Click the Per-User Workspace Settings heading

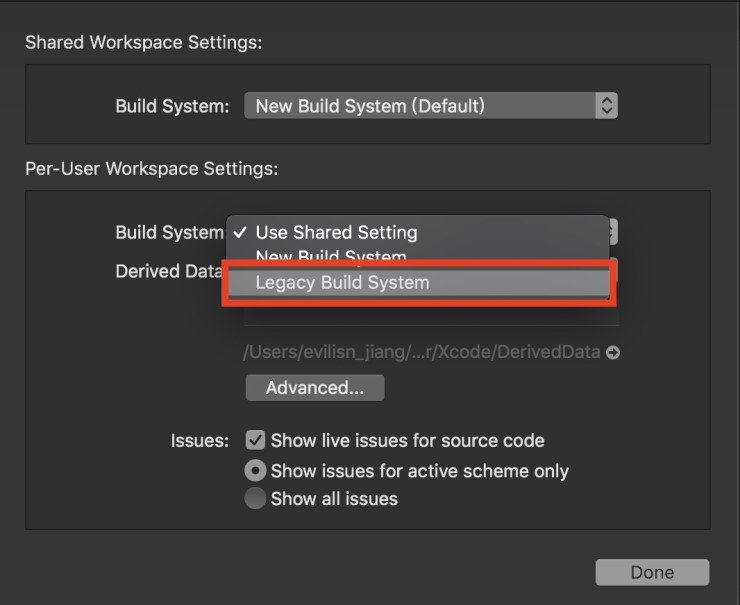(151, 168)
